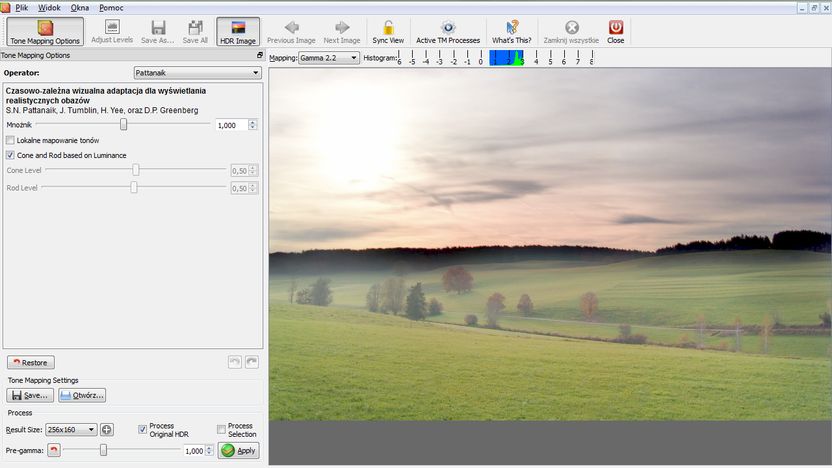Screen dimensions: 832x468
Task: Switch to the HDR Image view
Action: coord(238,31)
